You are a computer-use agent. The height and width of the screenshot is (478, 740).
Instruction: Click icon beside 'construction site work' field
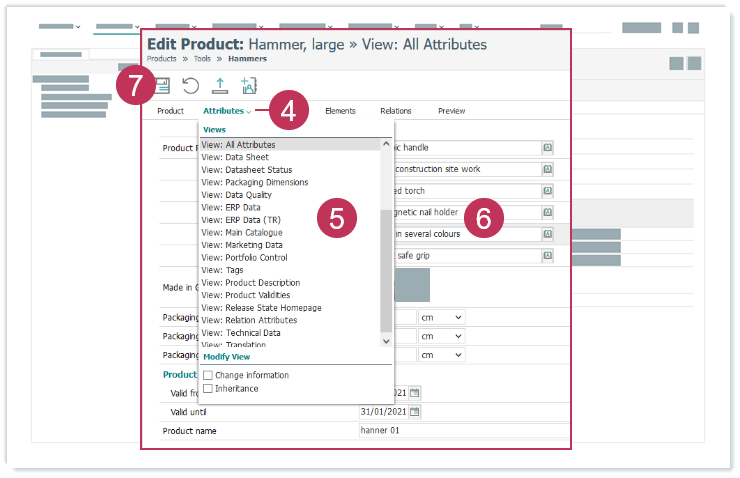548,169
